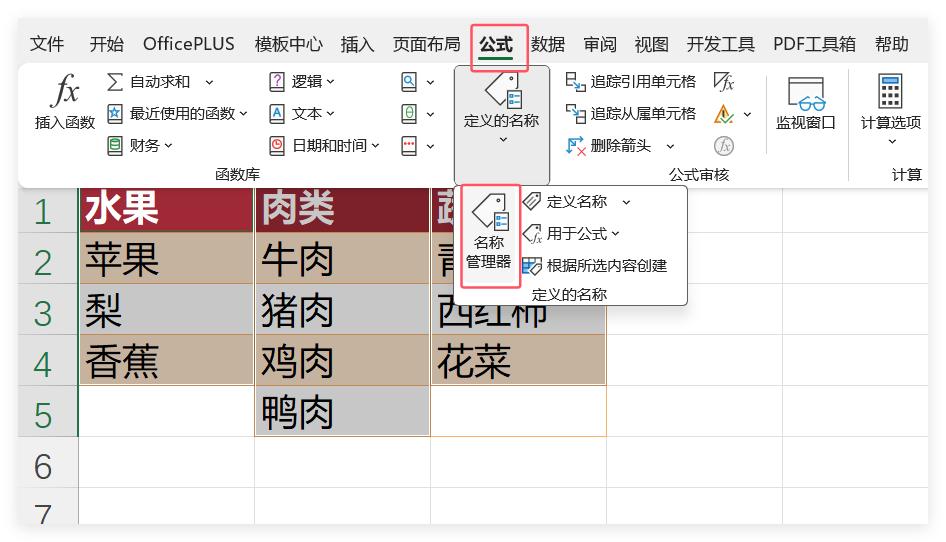Switch to the PDF工具箱 tab
This screenshot has width=946, height=542.
click(814, 44)
